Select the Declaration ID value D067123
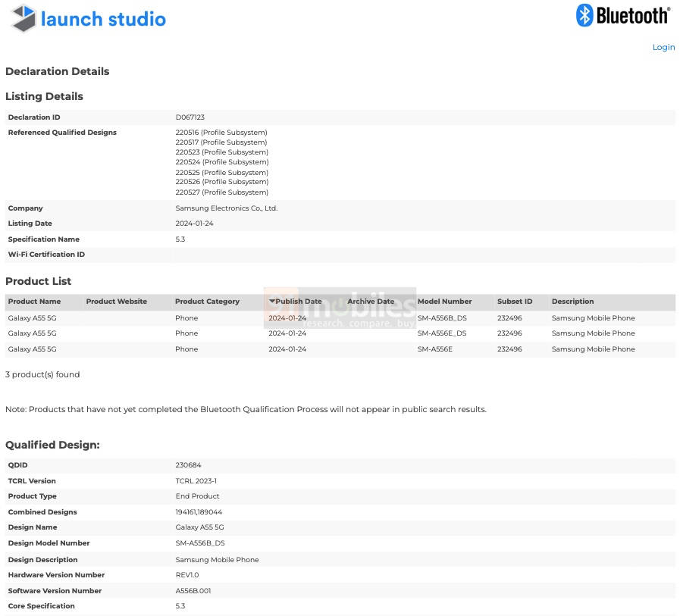Screen dimensions: 680x616 point(190,117)
